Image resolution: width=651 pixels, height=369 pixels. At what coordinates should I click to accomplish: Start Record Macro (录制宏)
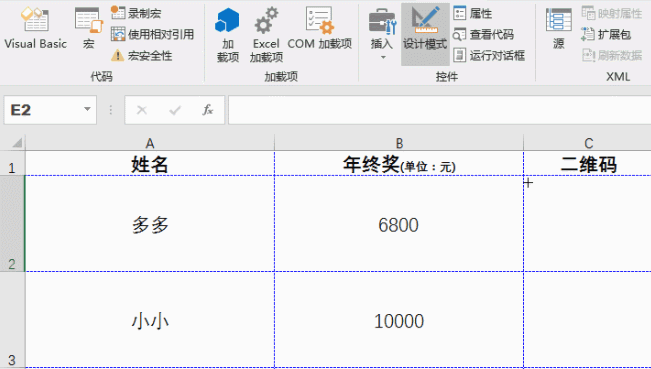[x=136, y=13]
